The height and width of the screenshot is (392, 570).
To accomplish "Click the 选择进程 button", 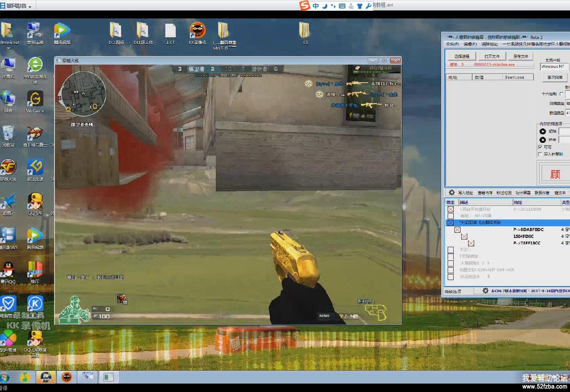I will (x=462, y=57).
